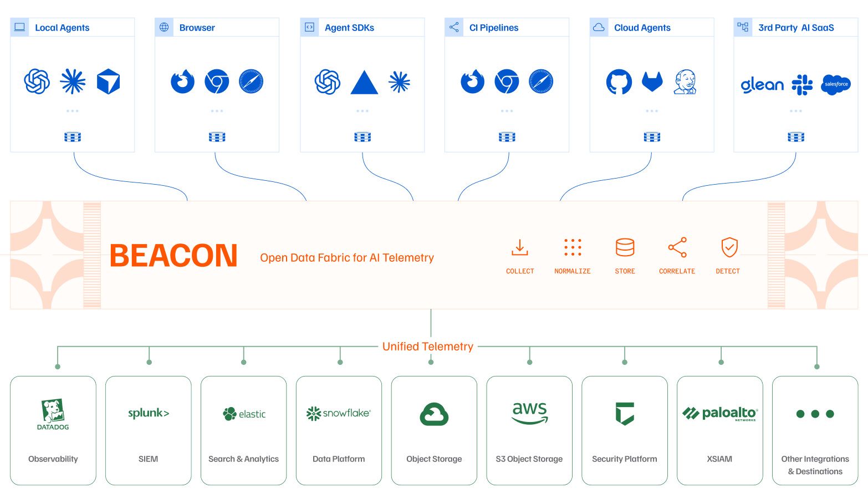Select the starburst logo in Local Agents card
This screenshot has width=868, height=498.
coord(73,82)
